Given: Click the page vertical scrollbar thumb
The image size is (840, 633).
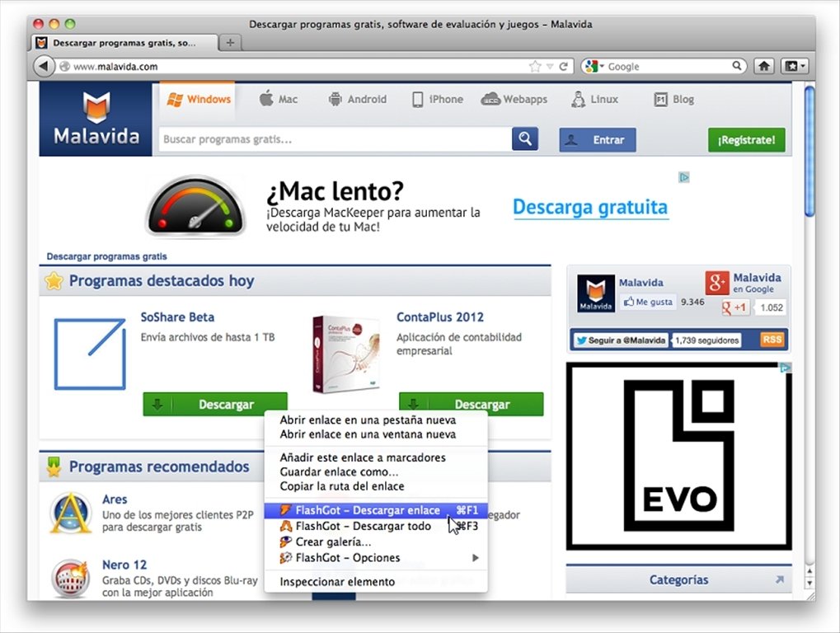Looking at the screenshot, I should (809, 151).
